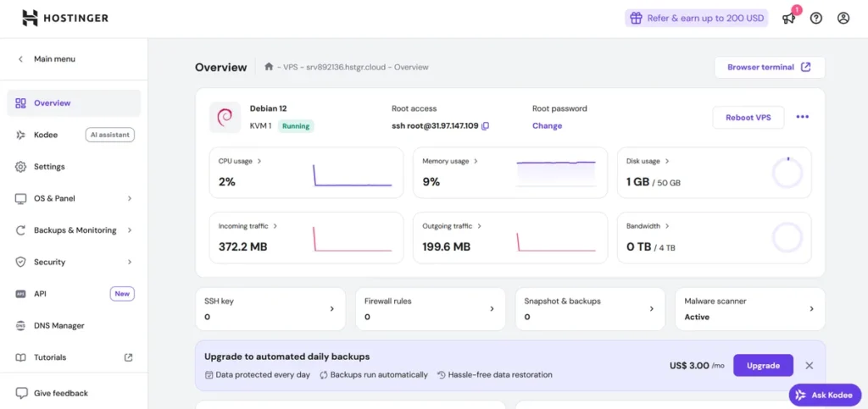Click the Debian swirl logo

coord(225,117)
